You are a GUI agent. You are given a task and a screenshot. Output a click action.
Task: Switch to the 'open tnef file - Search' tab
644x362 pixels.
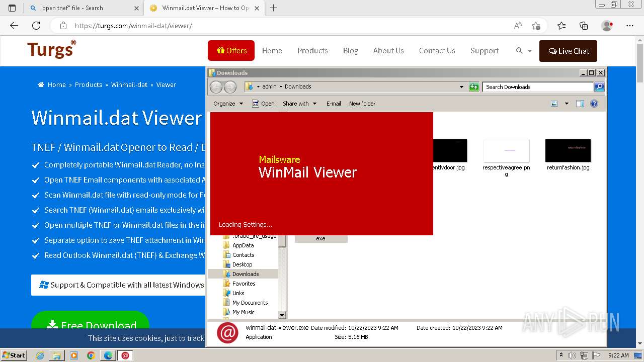(x=85, y=8)
